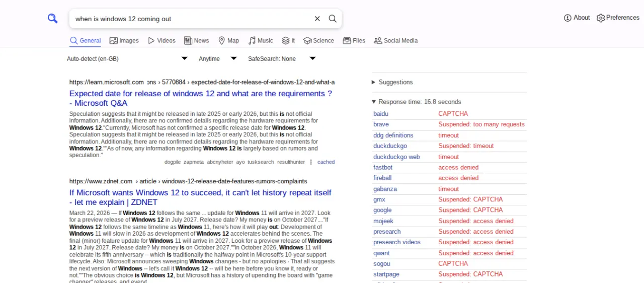Switch to the Map tab

[228, 41]
